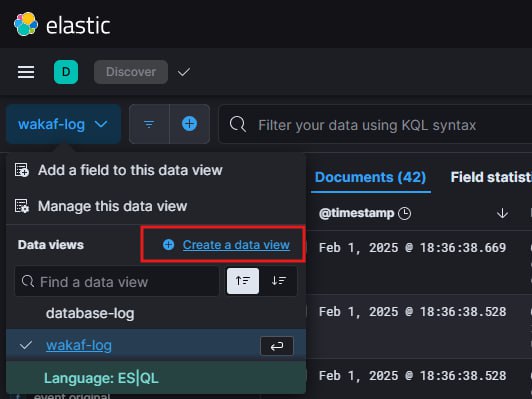Open the hamburger navigation menu
532x399 pixels.
pyautogui.click(x=26, y=72)
